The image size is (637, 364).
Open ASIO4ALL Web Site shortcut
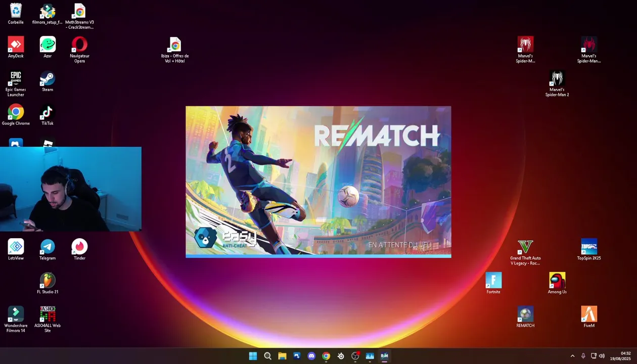[x=48, y=320]
